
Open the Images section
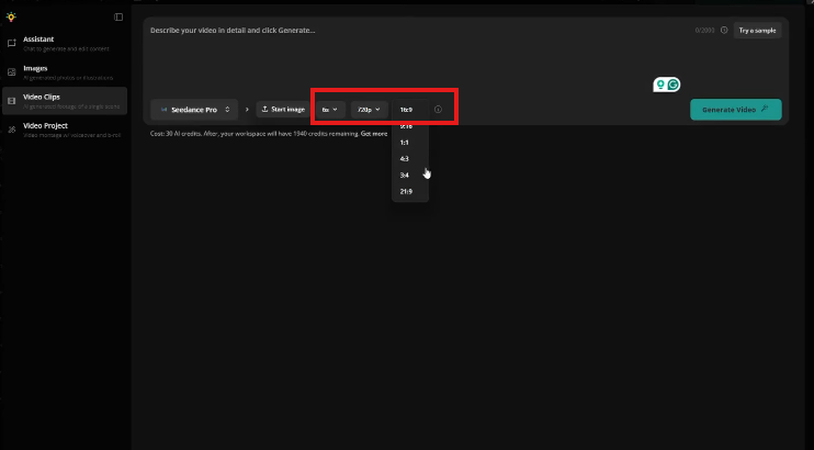click(64, 73)
